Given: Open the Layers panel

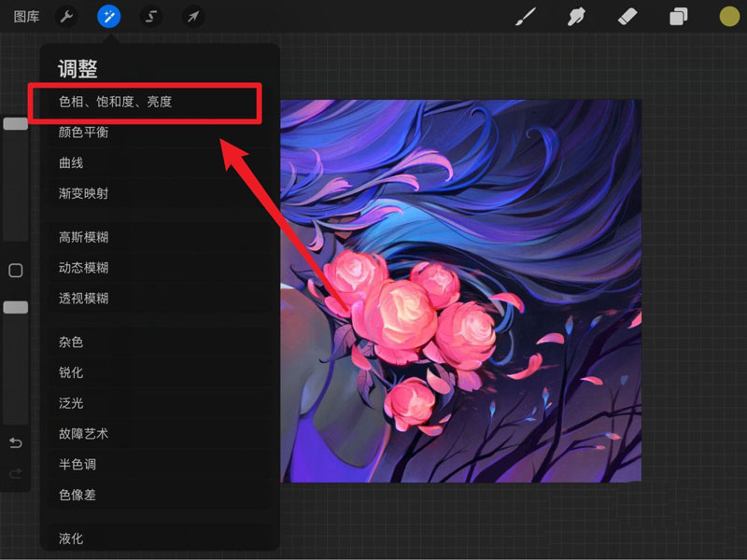Looking at the screenshot, I should pos(678,16).
